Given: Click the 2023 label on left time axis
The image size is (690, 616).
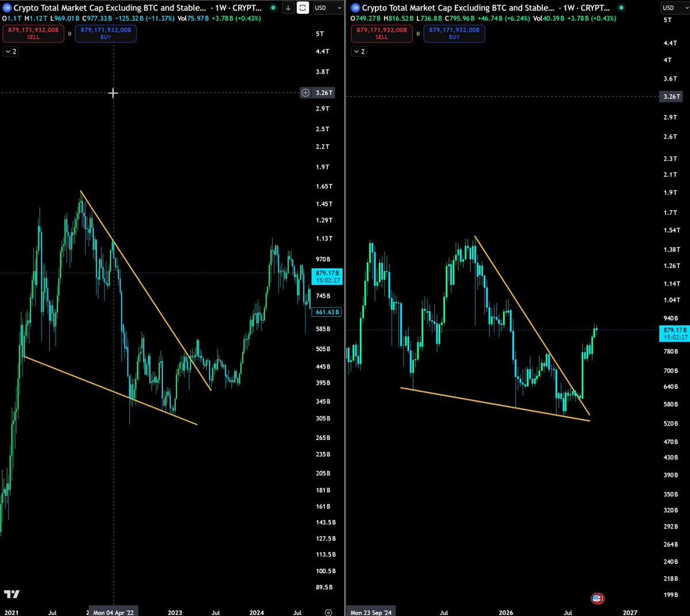Looking at the screenshot, I should click(x=175, y=613).
